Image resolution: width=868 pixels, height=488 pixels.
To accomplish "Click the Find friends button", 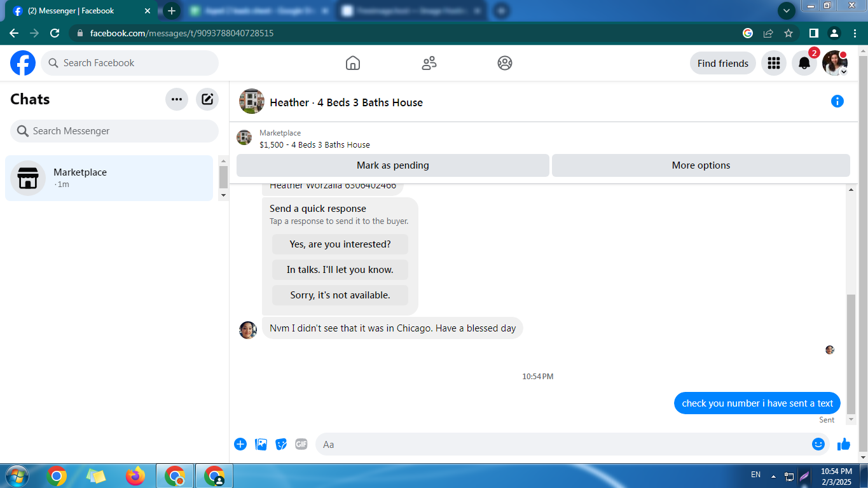I will 723,63.
